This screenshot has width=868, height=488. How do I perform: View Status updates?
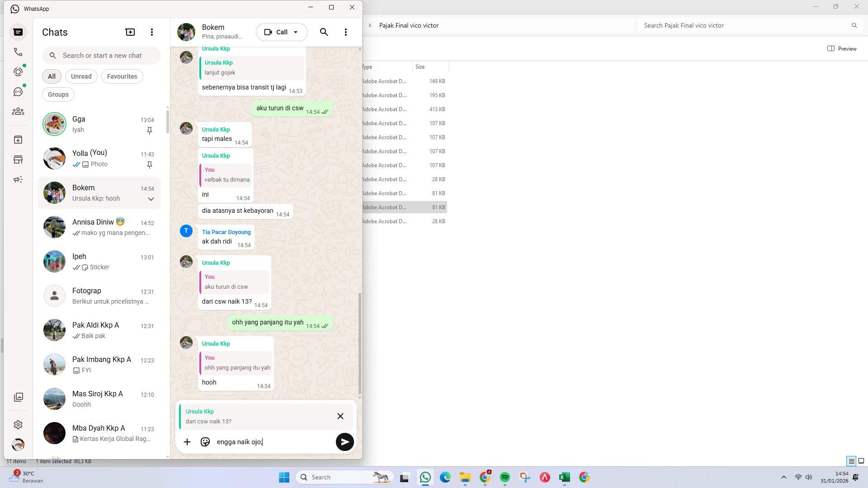pyautogui.click(x=18, y=71)
